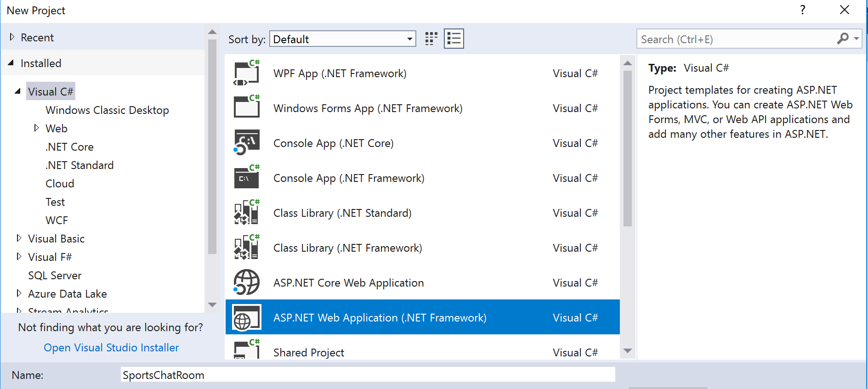Click the magnifier icon in the search box
This screenshot has height=389, width=868.
[842, 39]
